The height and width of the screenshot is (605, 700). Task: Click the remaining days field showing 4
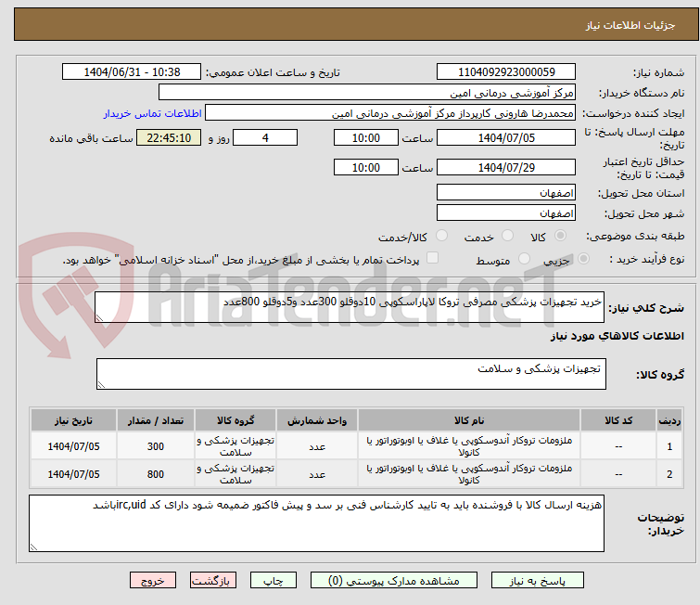coord(265,137)
